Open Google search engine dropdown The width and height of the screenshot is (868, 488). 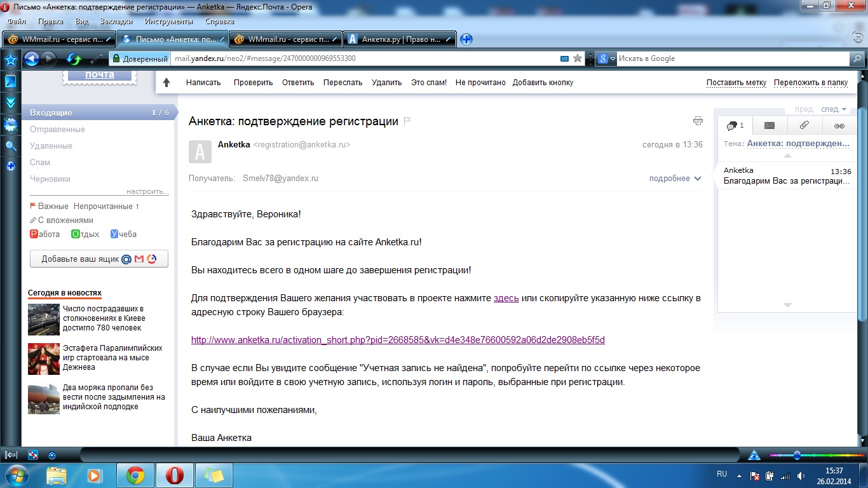pos(607,58)
